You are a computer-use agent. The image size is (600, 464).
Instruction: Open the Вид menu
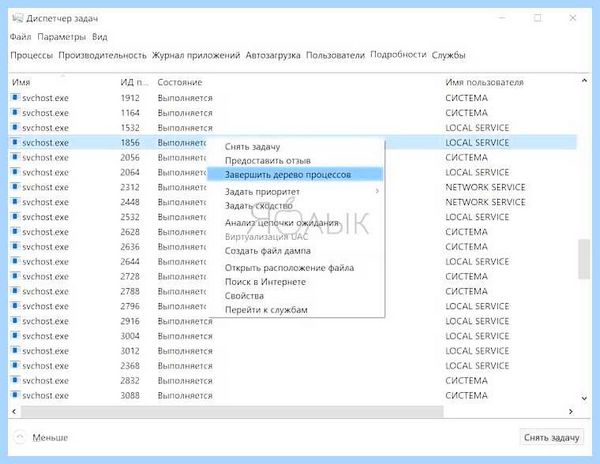tap(99, 37)
